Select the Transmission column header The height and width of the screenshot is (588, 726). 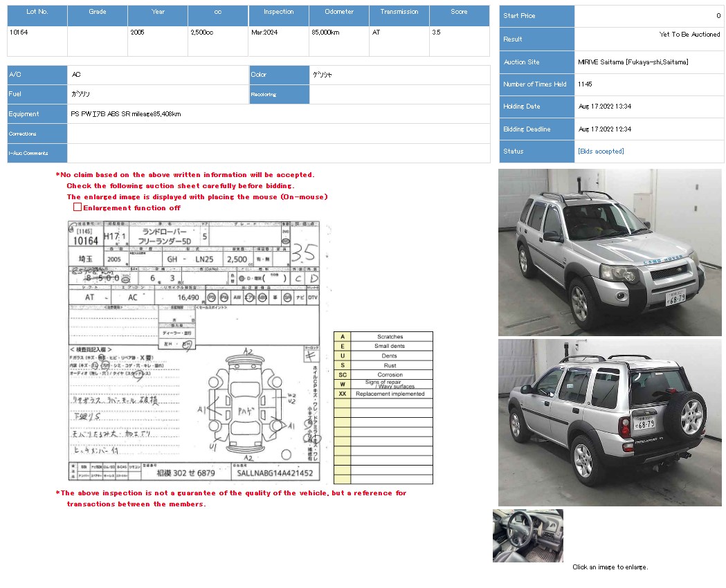pyautogui.click(x=399, y=15)
